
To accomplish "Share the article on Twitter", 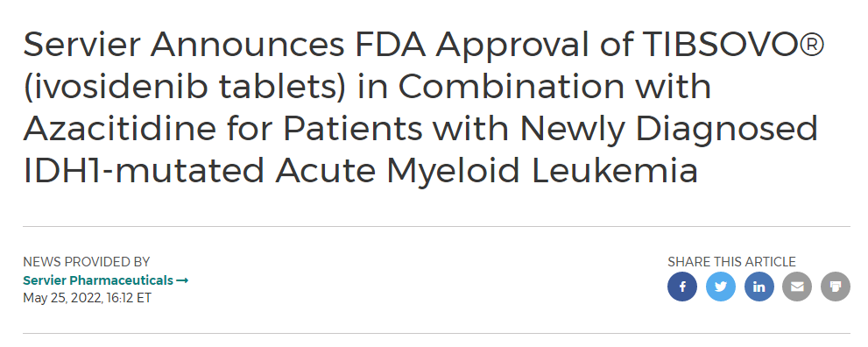I will (720, 287).
